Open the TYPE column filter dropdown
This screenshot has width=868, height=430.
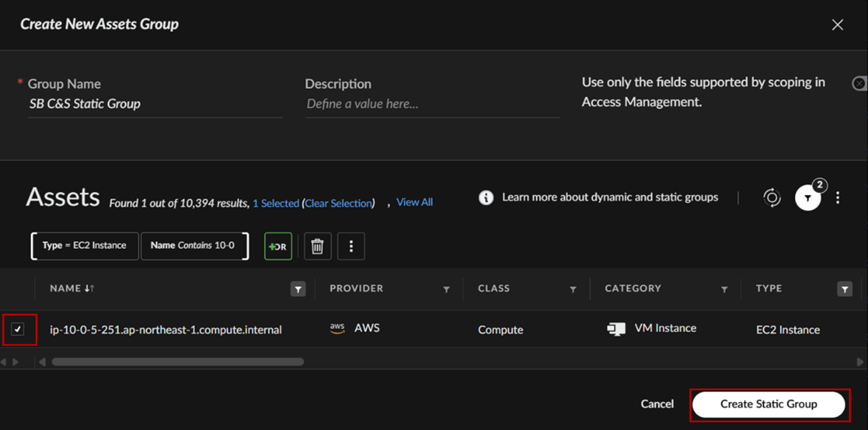[x=845, y=289]
